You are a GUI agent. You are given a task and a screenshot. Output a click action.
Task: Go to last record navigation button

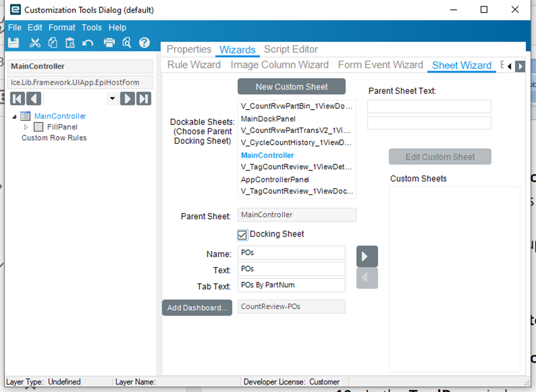point(143,99)
